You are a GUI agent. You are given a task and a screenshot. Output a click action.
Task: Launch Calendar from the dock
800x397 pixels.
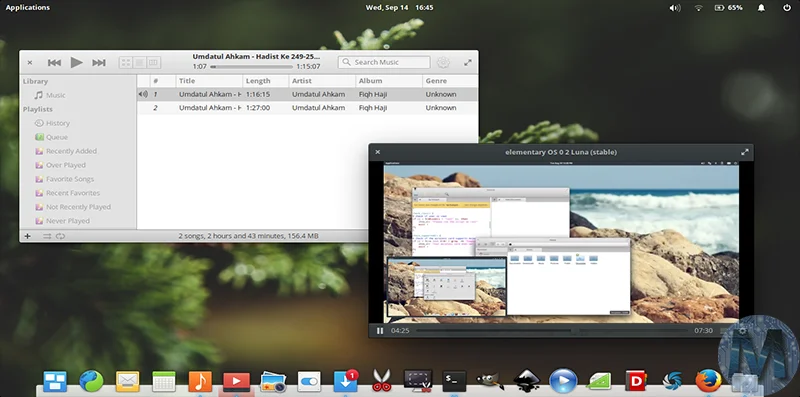[x=164, y=381]
